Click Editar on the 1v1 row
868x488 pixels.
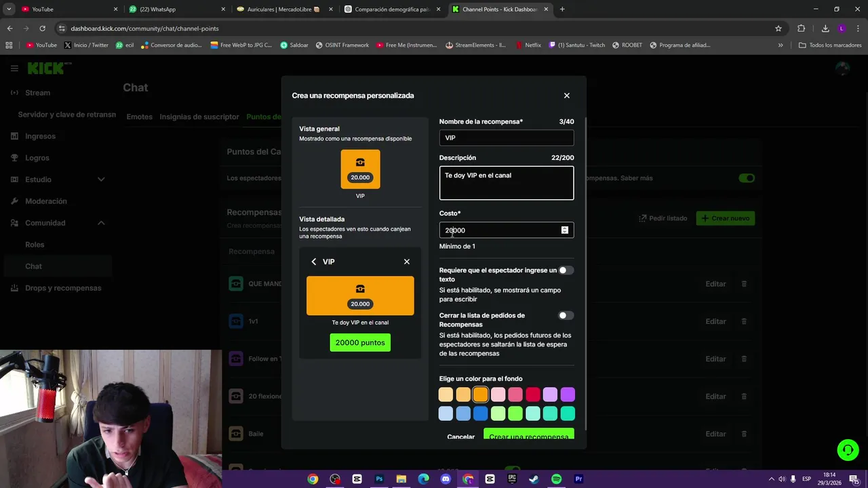715,321
